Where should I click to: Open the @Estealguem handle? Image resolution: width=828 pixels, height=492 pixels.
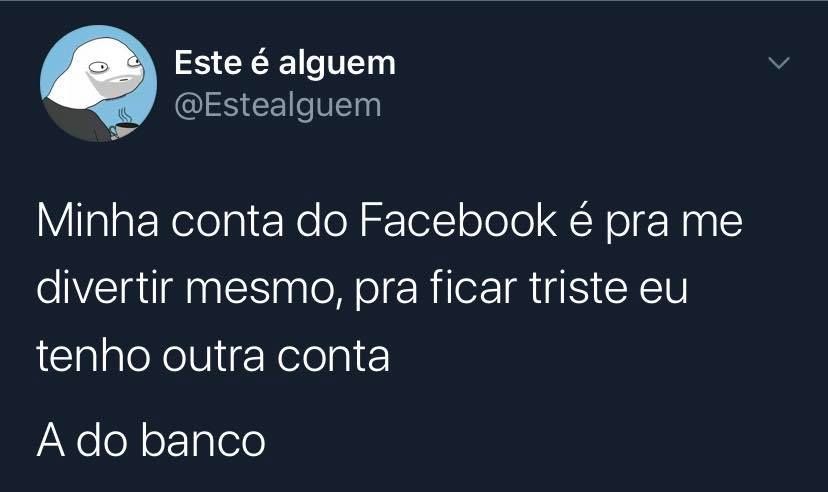tap(278, 106)
